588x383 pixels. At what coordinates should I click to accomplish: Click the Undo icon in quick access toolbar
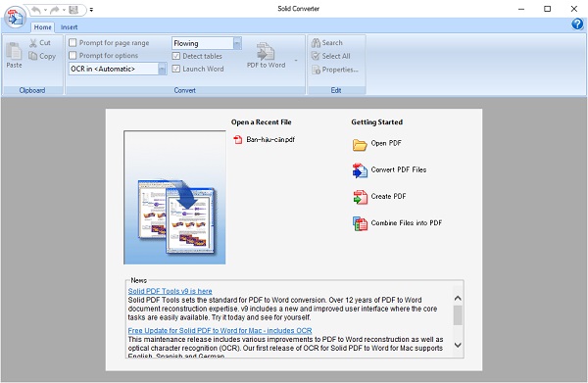36,10
